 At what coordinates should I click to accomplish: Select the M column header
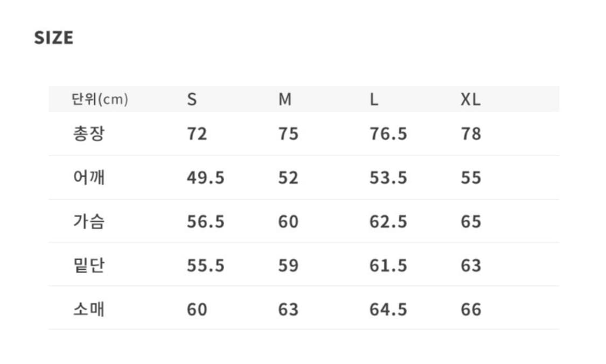point(285,100)
